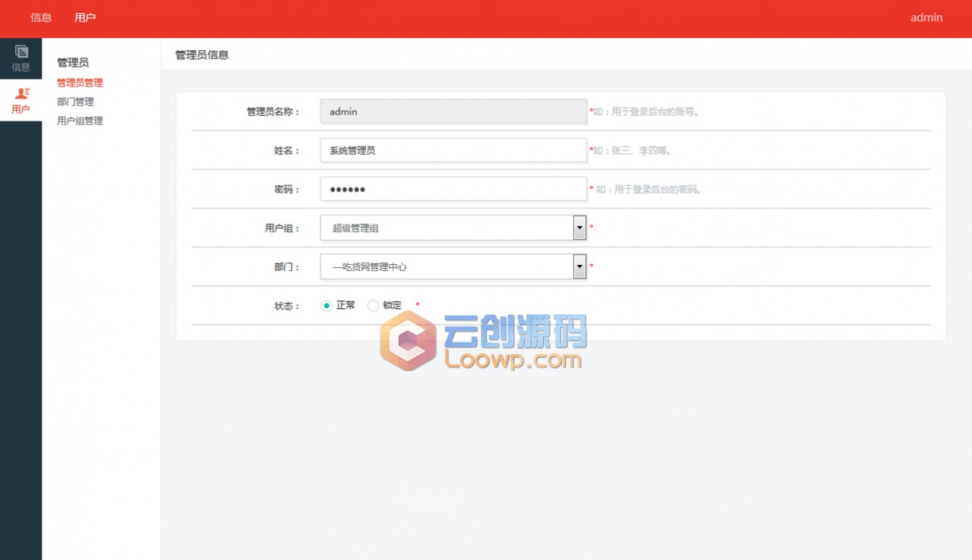Click the 姓名： label
Image resolution: width=972 pixels, height=560 pixels.
coord(287,150)
